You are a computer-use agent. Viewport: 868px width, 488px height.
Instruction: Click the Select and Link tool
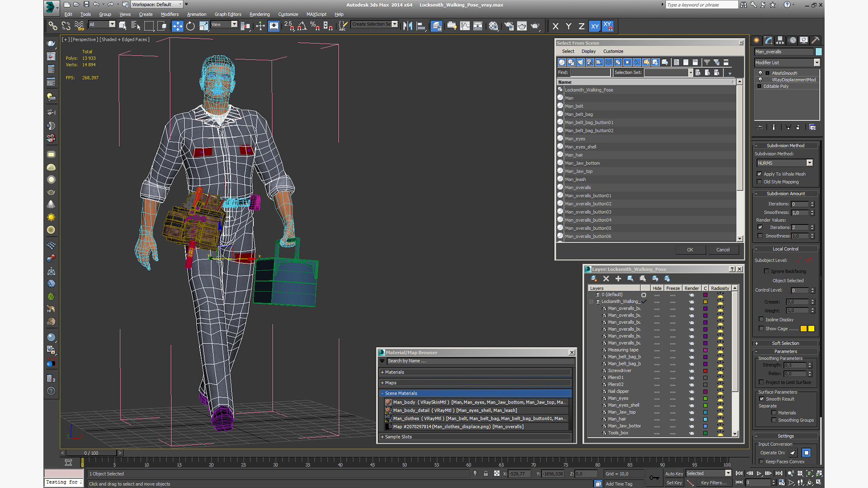pyautogui.click(x=53, y=26)
